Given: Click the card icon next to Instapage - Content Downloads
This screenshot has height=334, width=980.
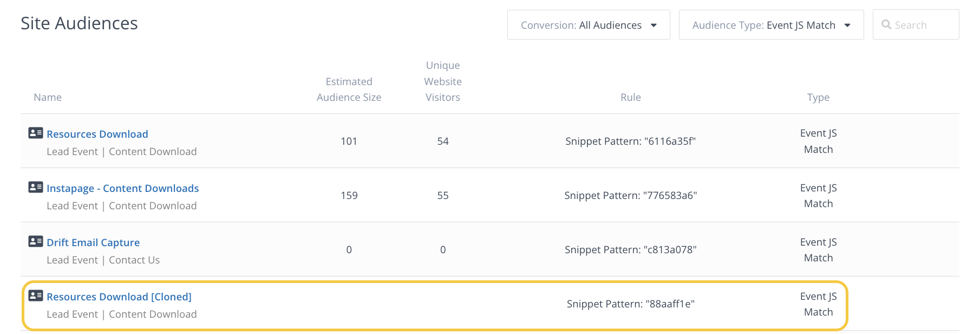Looking at the screenshot, I should coord(36,187).
